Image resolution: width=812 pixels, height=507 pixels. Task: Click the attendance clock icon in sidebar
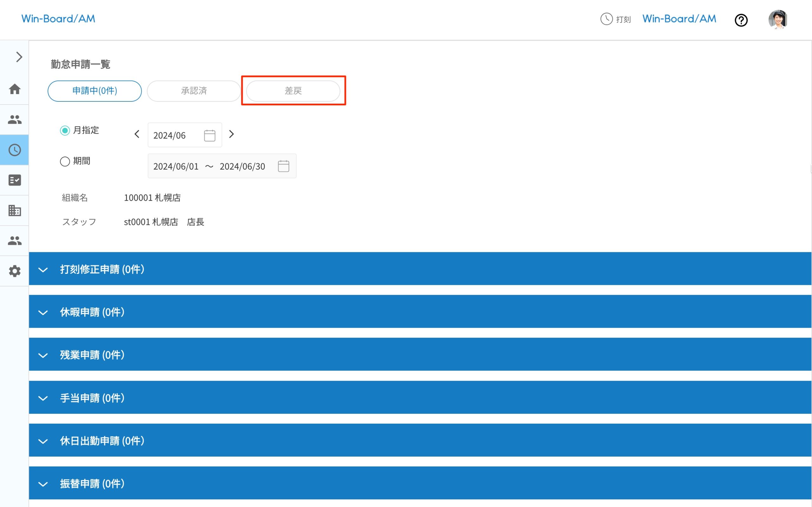[x=14, y=150]
